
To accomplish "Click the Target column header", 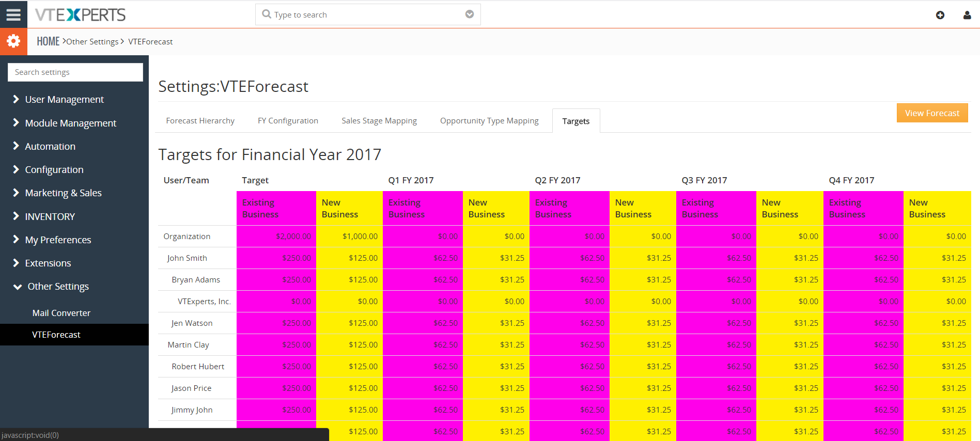I will tap(255, 180).
